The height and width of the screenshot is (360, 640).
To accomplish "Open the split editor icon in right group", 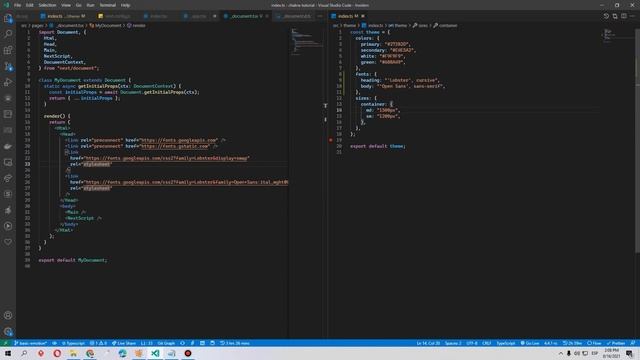I will click(x=624, y=16).
